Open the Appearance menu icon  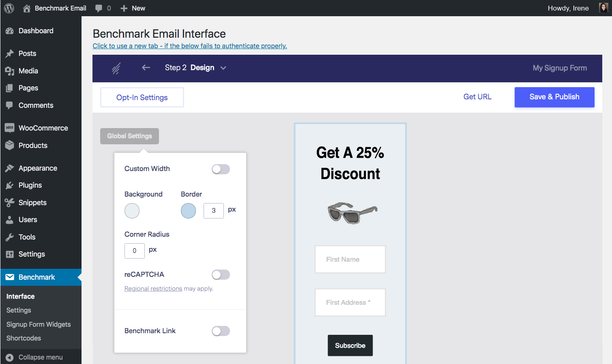click(10, 168)
